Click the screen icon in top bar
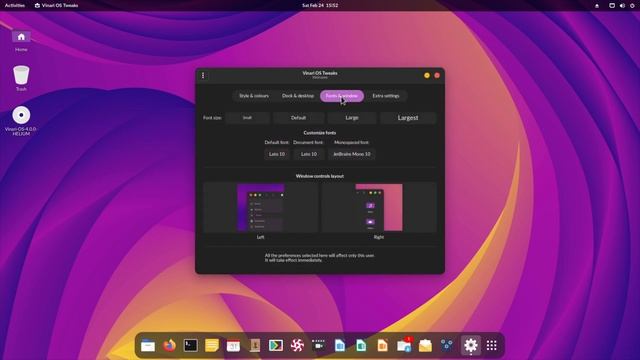The width and height of the screenshot is (640, 360). pos(612,6)
